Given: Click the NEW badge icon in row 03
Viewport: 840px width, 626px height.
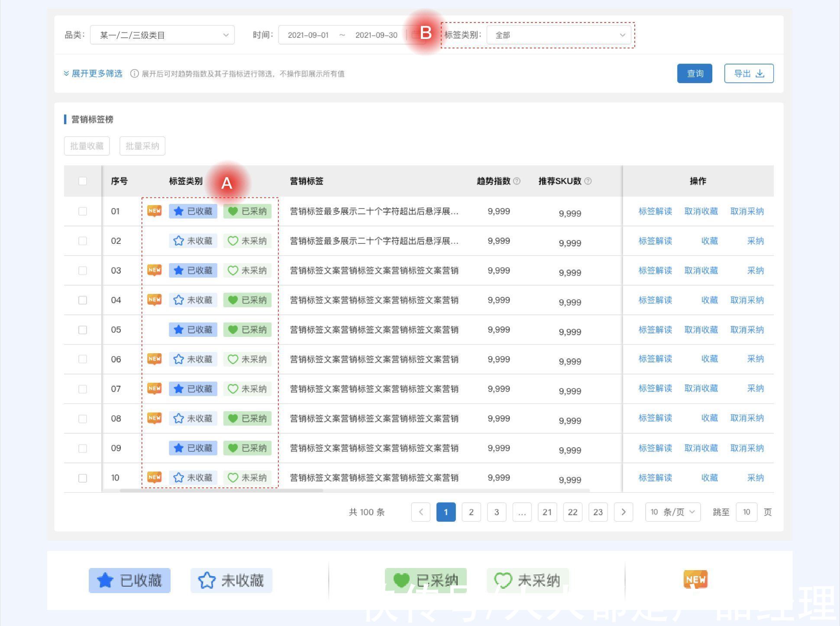Looking at the screenshot, I should pyautogui.click(x=155, y=270).
